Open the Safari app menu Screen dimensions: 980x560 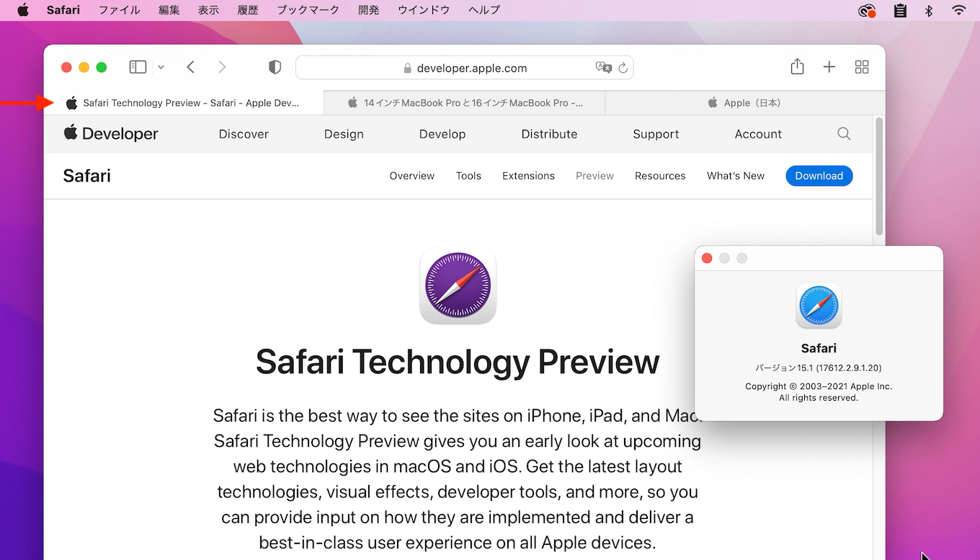(x=63, y=10)
